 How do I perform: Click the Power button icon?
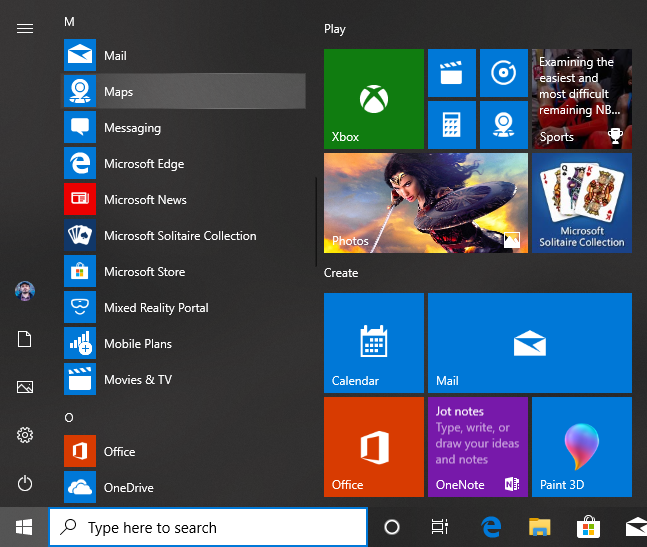click(x=25, y=483)
